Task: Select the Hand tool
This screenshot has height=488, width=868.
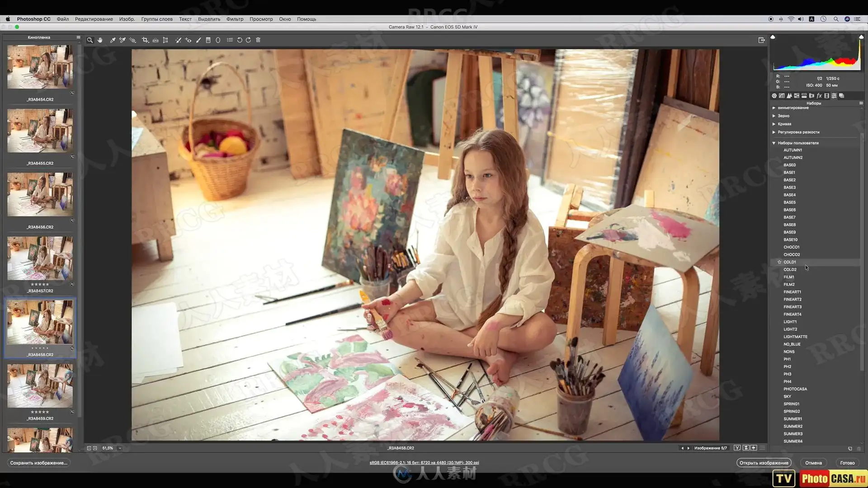Action: coord(100,40)
